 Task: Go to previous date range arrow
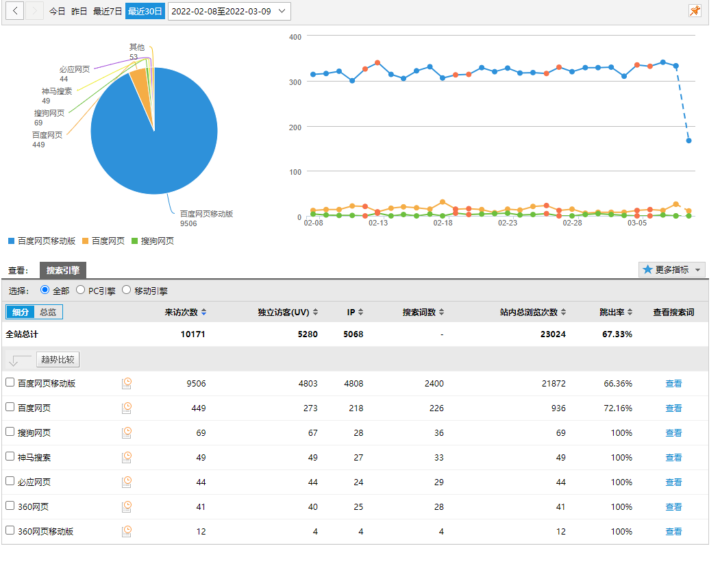[x=15, y=11]
